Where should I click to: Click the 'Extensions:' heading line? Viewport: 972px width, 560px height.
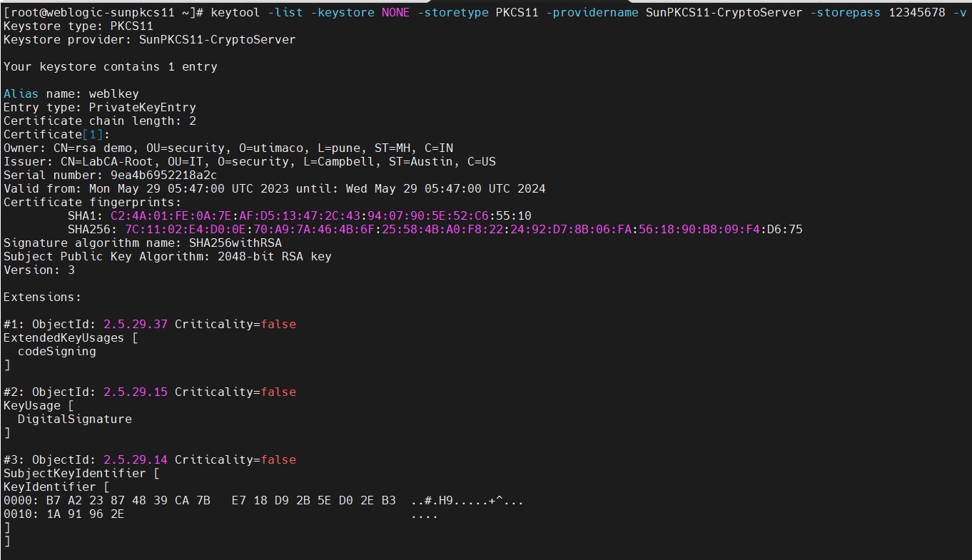pyautogui.click(x=43, y=297)
